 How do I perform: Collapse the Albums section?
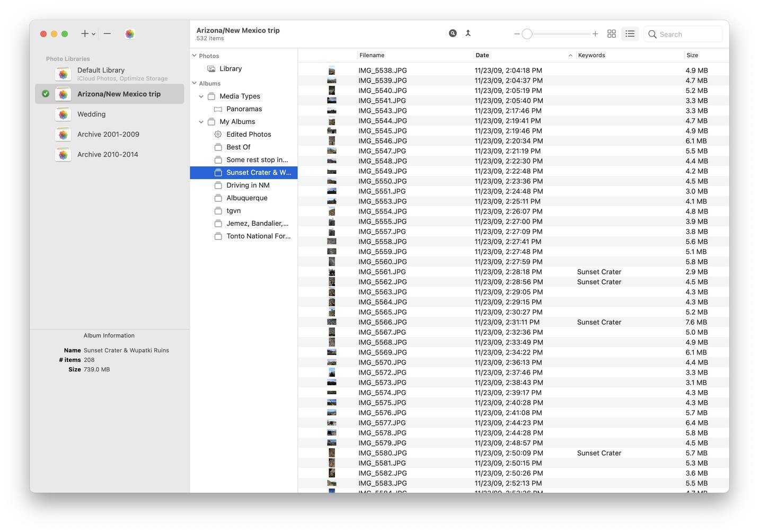[x=195, y=83]
